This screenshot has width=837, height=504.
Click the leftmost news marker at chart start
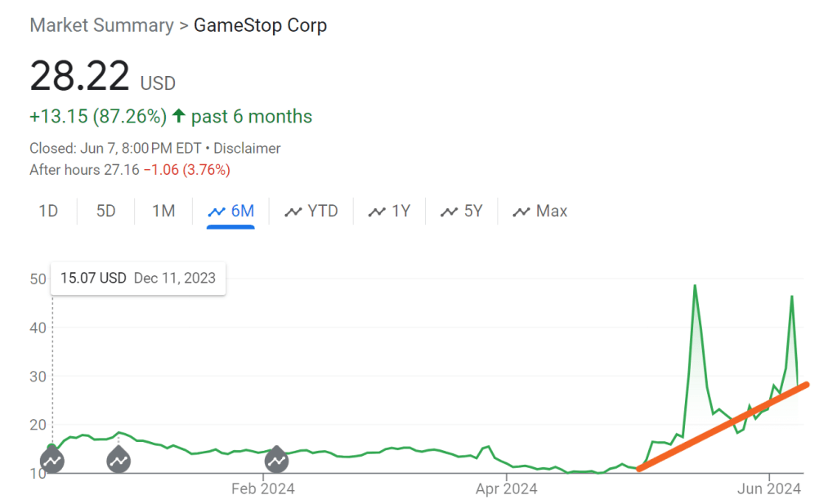[52, 461]
